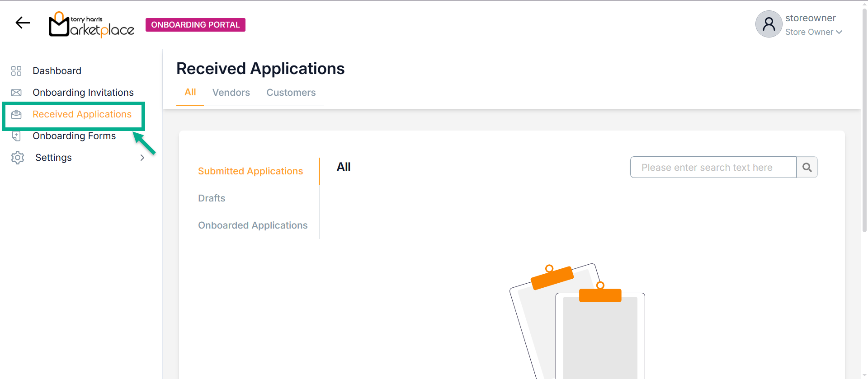Click the search magnifier button
This screenshot has width=868, height=379.
[x=807, y=168]
